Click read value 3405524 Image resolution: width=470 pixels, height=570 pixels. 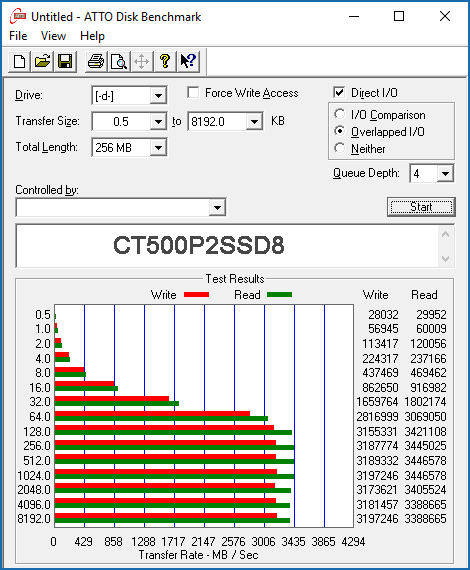click(425, 490)
